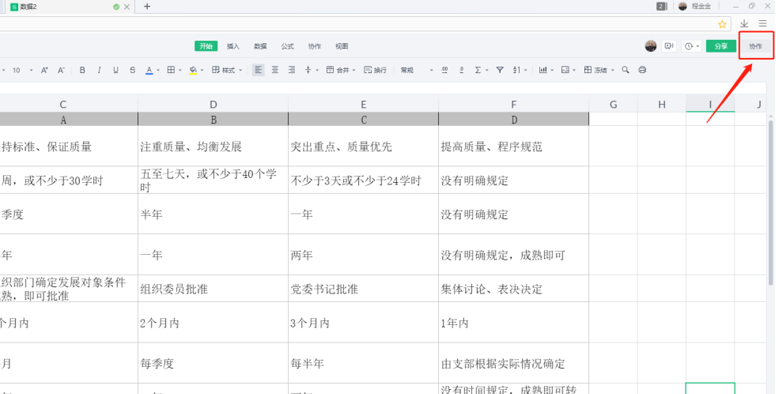Click the vertical alignment icon
This screenshot has height=394, width=776.
pos(308,70)
